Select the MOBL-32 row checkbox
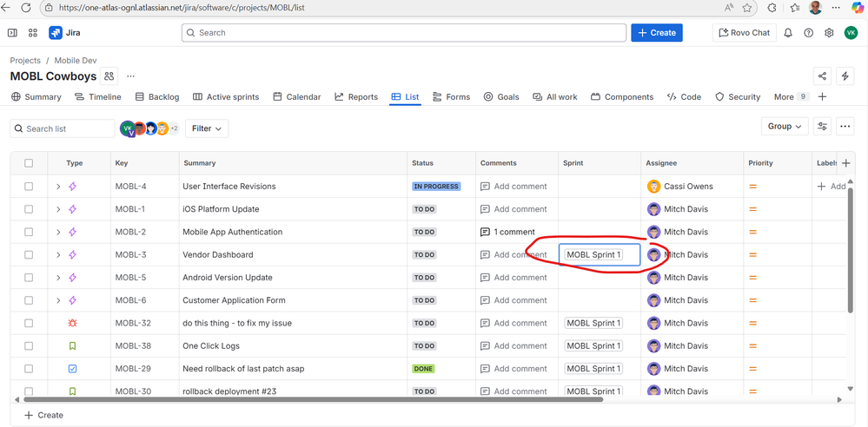The height and width of the screenshot is (427, 868). 29,323
